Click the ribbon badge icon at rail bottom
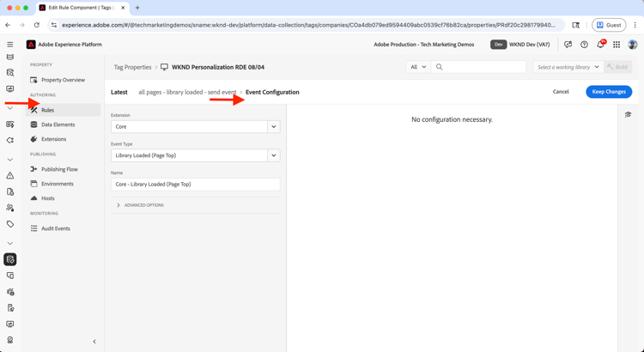 [x=10, y=340]
